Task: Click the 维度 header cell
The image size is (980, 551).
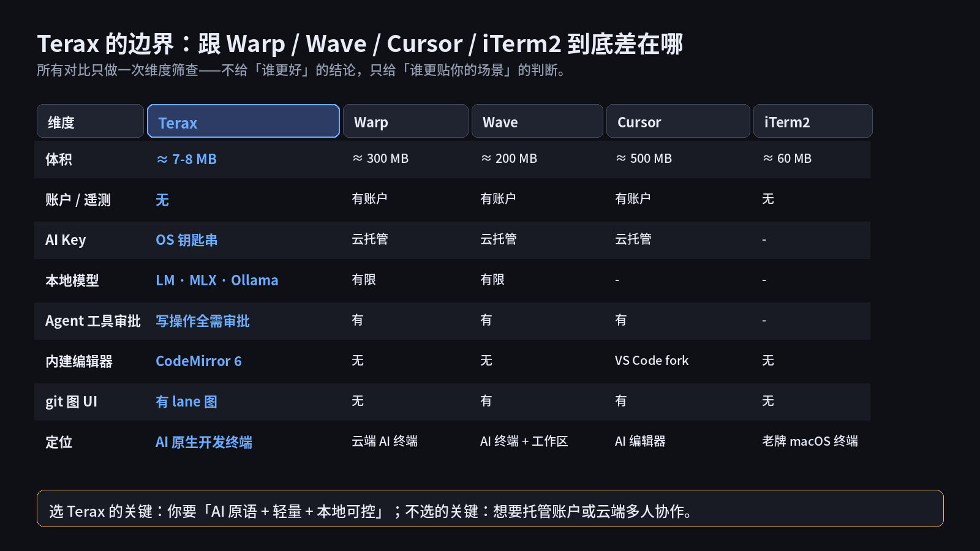Action: [x=90, y=121]
